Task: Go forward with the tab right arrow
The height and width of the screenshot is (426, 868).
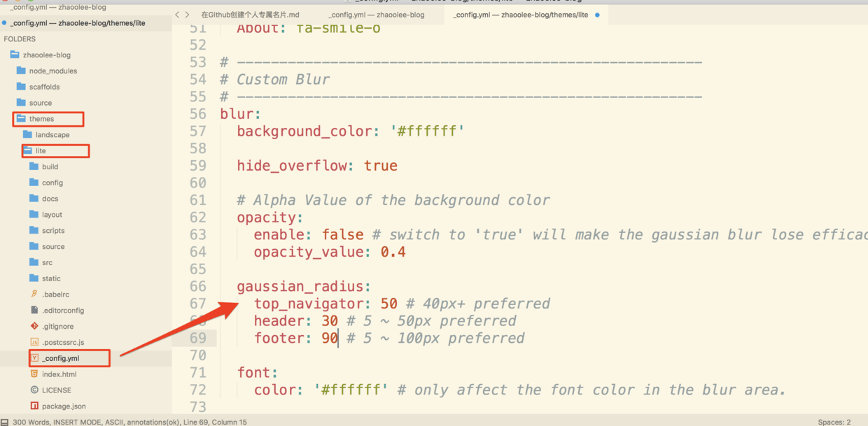Action: pyautogui.click(x=187, y=15)
